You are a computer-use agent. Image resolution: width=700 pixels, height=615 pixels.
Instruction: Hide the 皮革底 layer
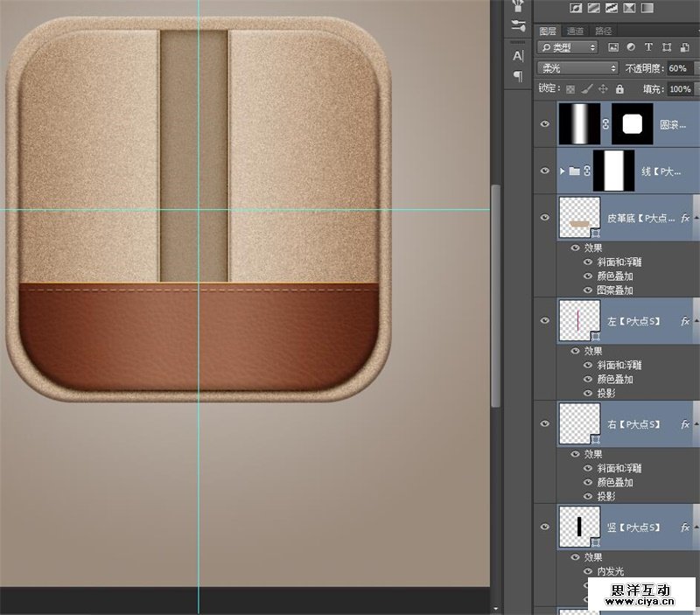click(x=546, y=219)
